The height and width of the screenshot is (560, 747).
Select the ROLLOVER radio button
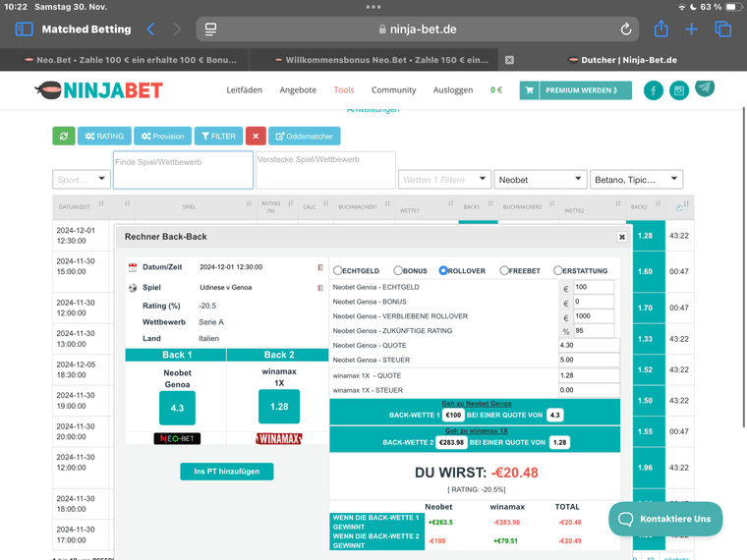click(443, 270)
